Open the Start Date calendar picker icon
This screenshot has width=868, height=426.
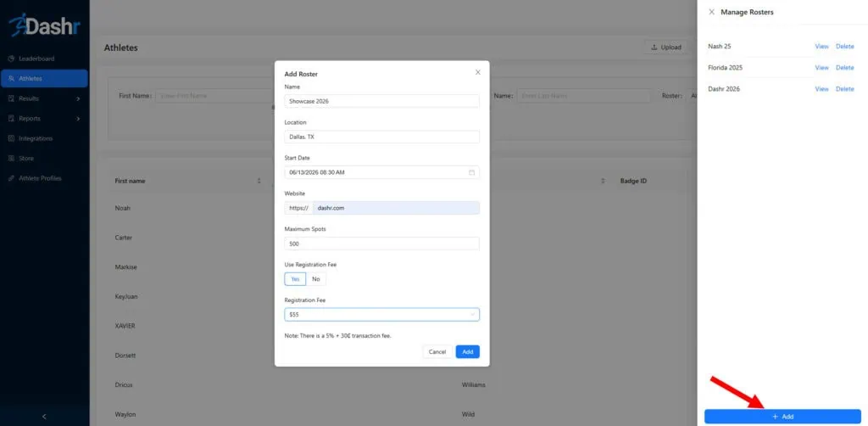click(x=471, y=172)
